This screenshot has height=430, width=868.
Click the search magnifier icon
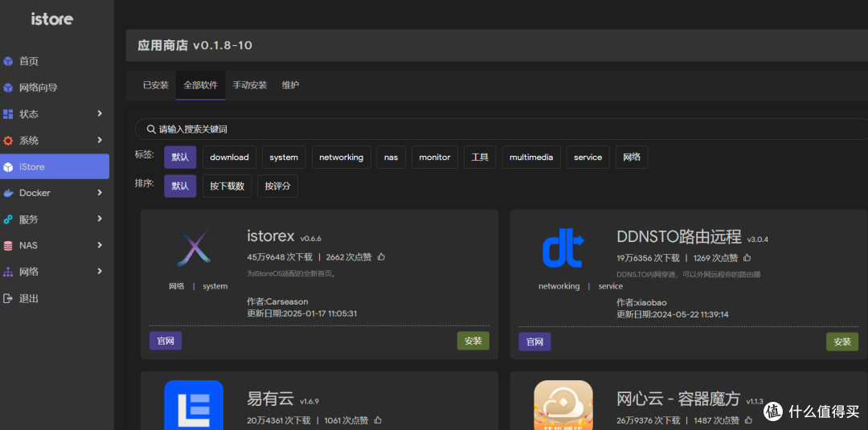(x=151, y=129)
